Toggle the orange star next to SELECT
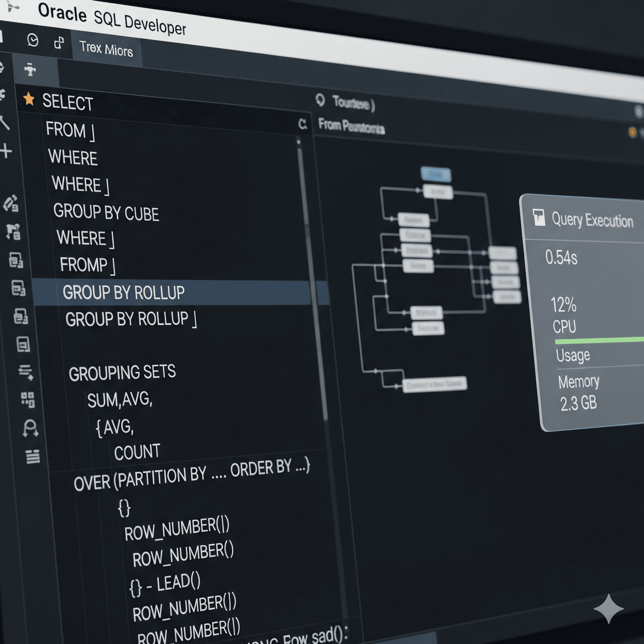This screenshot has width=644, height=644. 29,99
